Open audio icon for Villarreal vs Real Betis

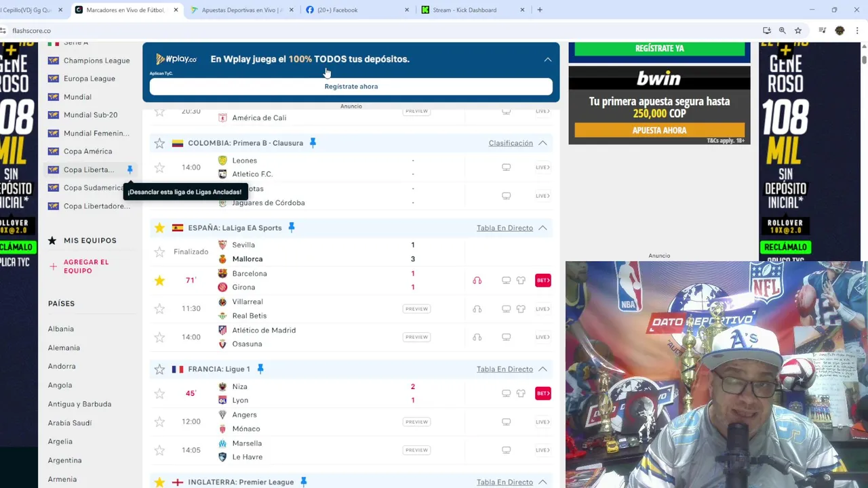point(477,309)
